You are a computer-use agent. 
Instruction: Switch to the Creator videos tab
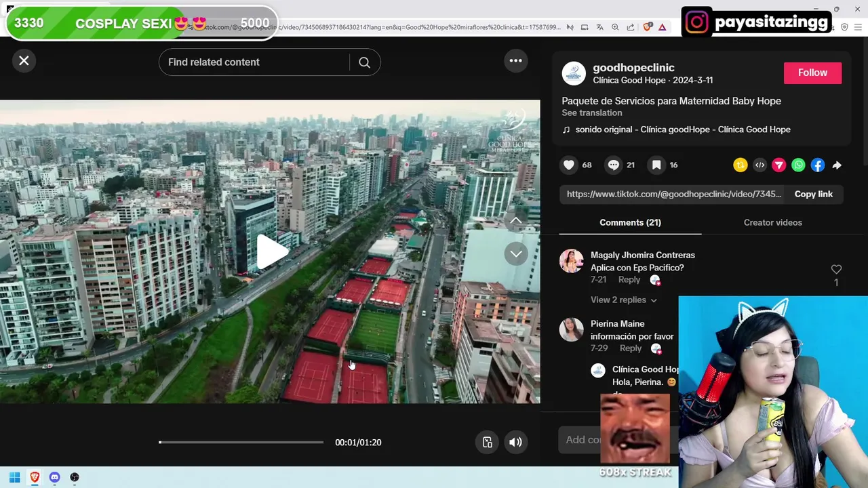772,222
